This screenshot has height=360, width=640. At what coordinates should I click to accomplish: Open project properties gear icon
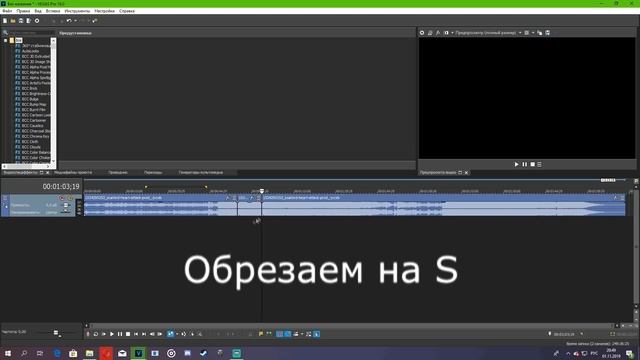37,21
